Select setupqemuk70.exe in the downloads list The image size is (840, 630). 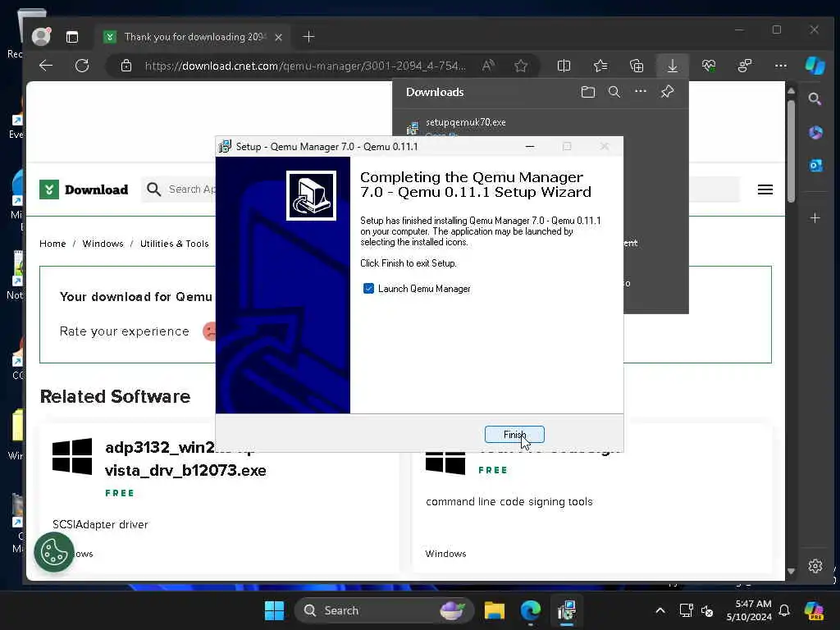pos(466,122)
